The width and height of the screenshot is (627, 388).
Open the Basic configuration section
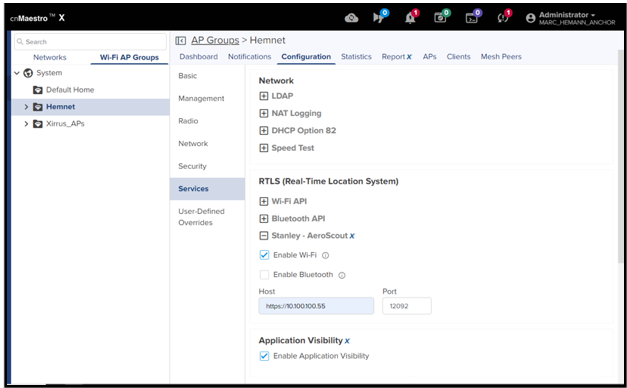pyautogui.click(x=188, y=76)
